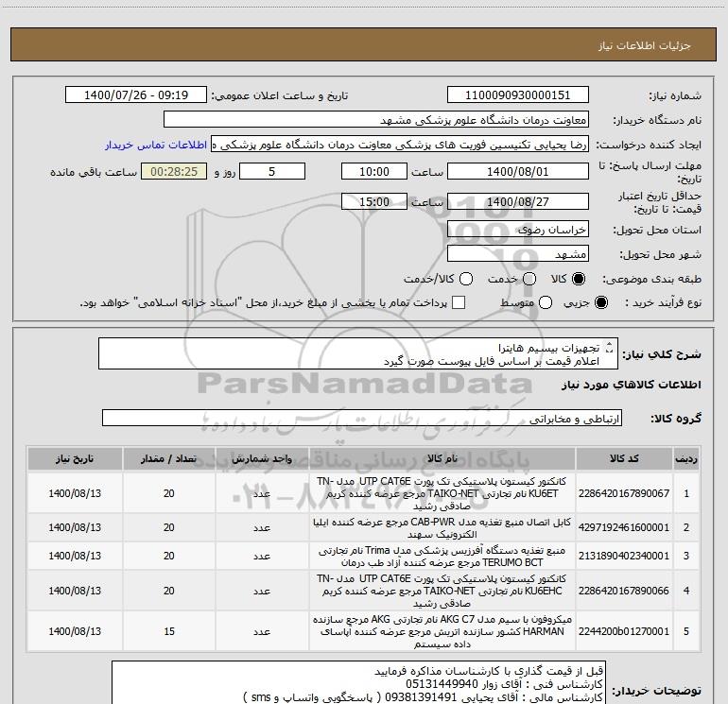Select the کالا radio button
This screenshot has height=704, width=728.
579,279
